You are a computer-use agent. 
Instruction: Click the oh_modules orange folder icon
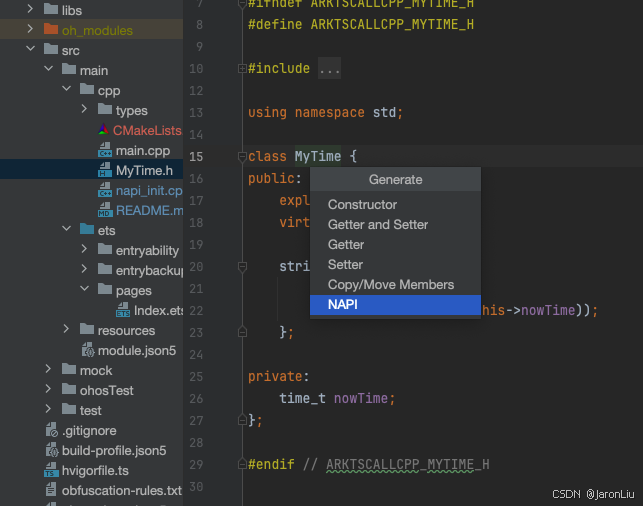51,29
